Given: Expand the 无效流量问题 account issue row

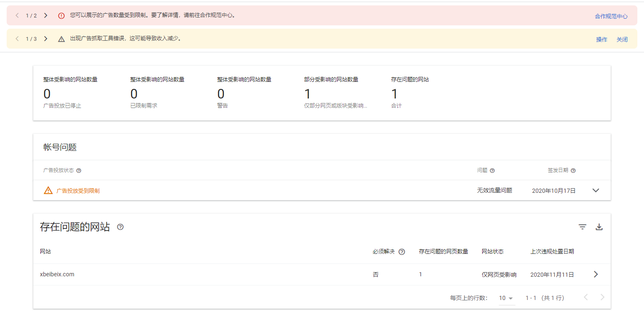Looking at the screenshot, I should point(596,190).
